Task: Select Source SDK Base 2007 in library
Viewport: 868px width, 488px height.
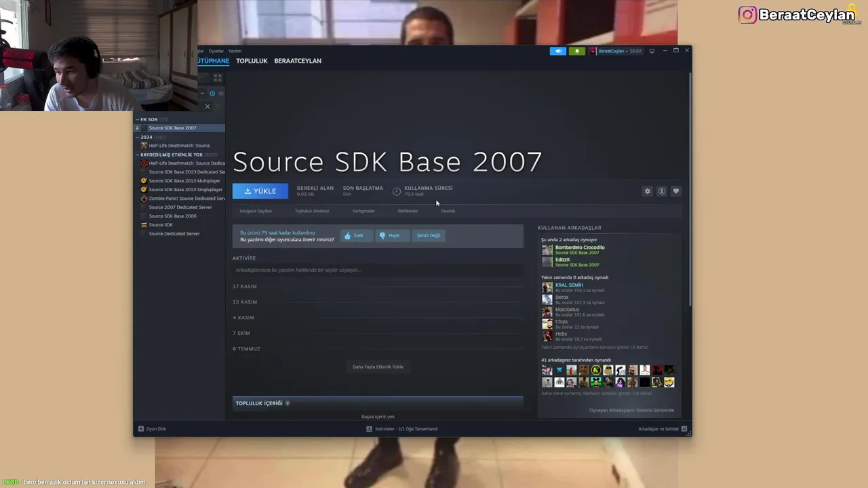Action: tap(180, 128)
